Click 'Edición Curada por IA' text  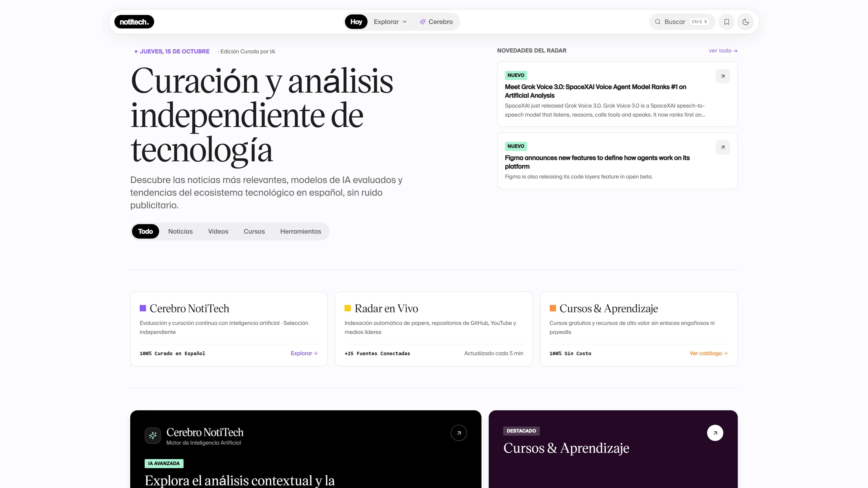tap(247, 52)
